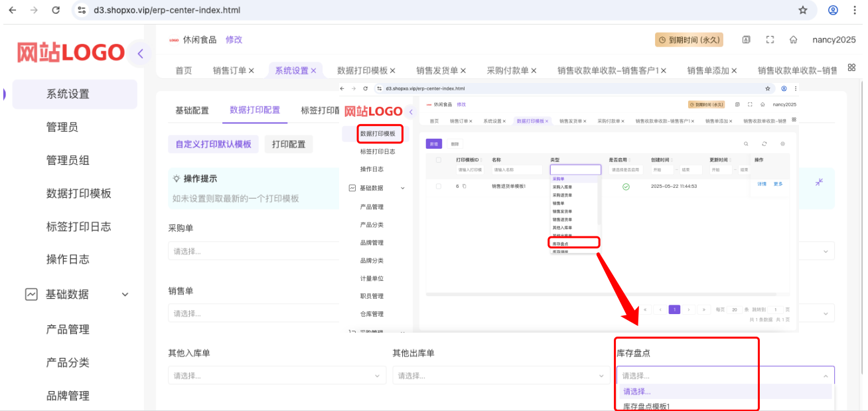868x411 pixels.
Task: Go home via the header house icon
Action: click(793, 40)
